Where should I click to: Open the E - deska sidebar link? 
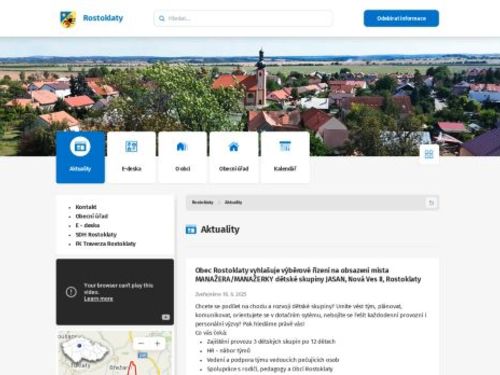(x=88, y=225)
